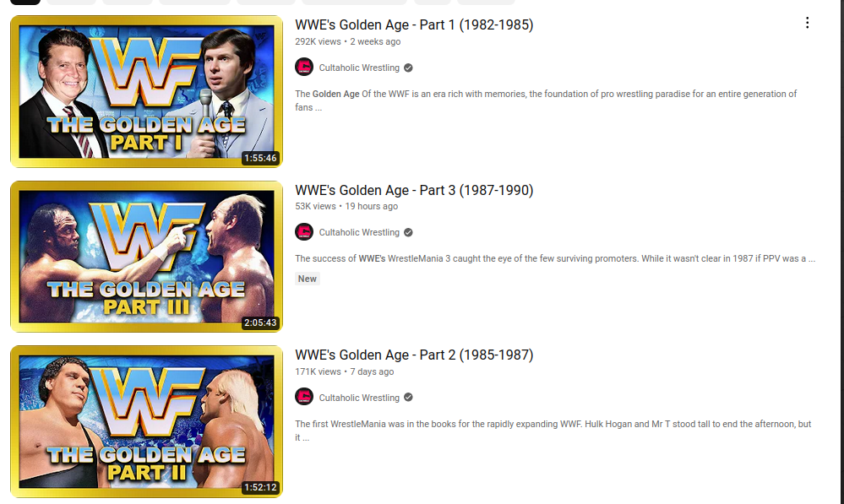844x504 pixels.
Task: Click verified checkmark badge beside Part 2 channel name
Action: point(409,397)
